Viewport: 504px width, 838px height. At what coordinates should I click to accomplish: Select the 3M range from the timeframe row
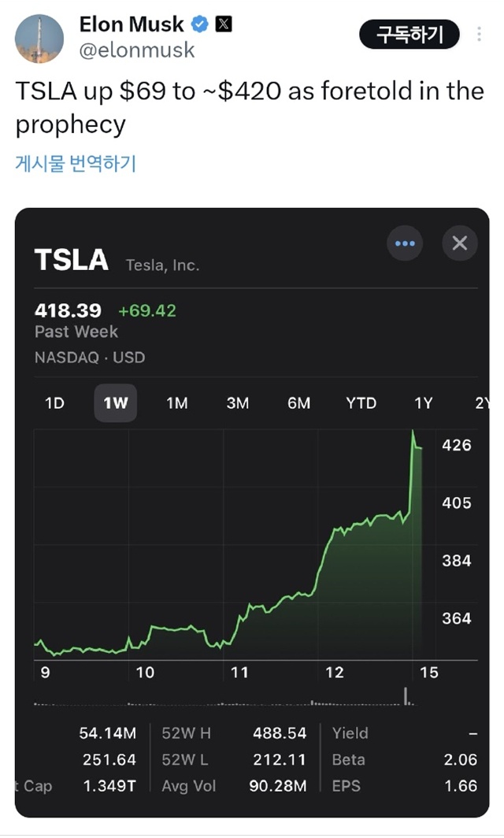pyautogui.click(x=237, y=402)
